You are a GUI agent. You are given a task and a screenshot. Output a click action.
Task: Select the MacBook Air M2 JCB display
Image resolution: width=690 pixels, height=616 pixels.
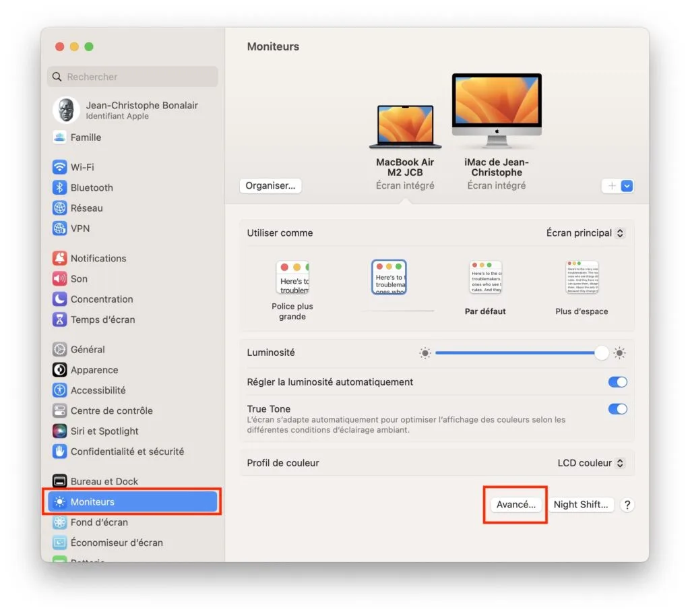click(x=405, y=148)
